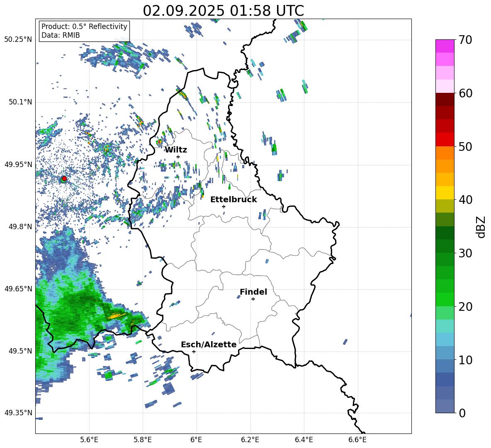Image resolution: width=491 pixels, height=448 pixels.
Task: Pick the dark maroon swatch below 60 dBZ
Action: [445, 99]
